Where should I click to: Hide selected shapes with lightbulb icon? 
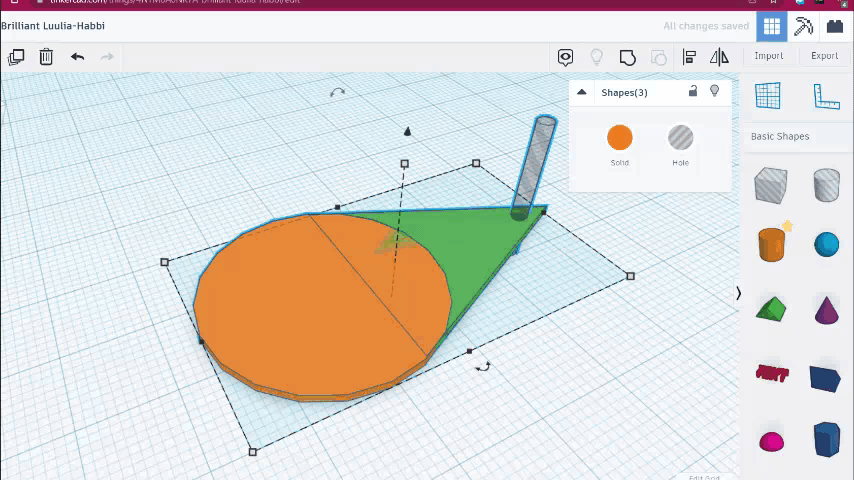pyautogui.click(x=714, y=92)
